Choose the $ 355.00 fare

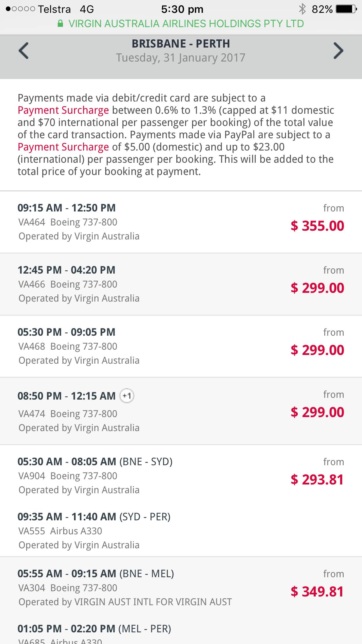pyautogui.click(x=317, y=226)
